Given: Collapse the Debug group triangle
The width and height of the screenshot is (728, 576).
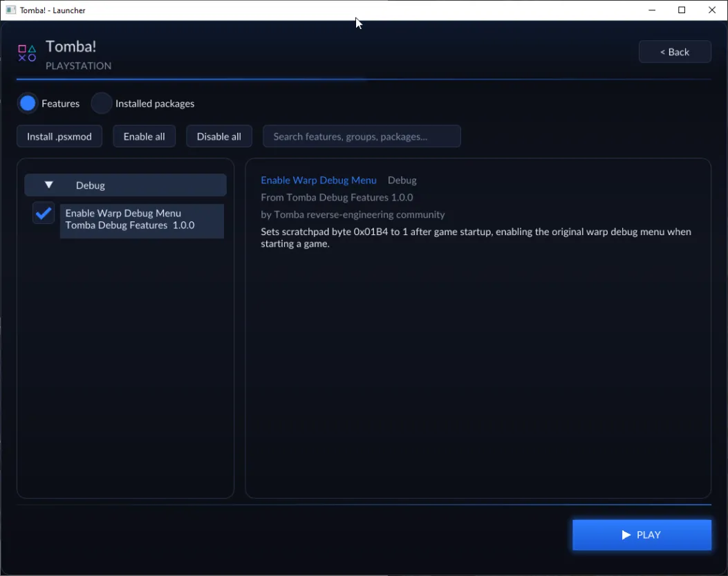Looking at the screenshot, I should pos(49,185).
